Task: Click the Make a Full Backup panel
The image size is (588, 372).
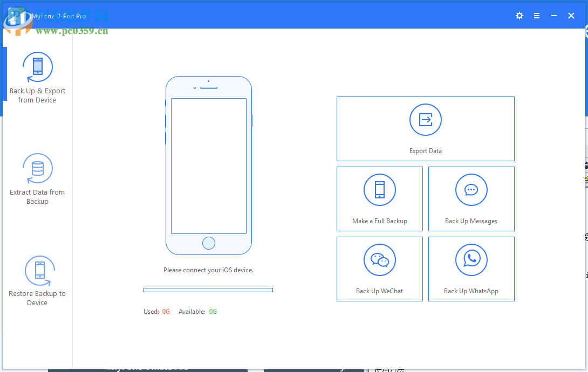Action: [379, 199]
